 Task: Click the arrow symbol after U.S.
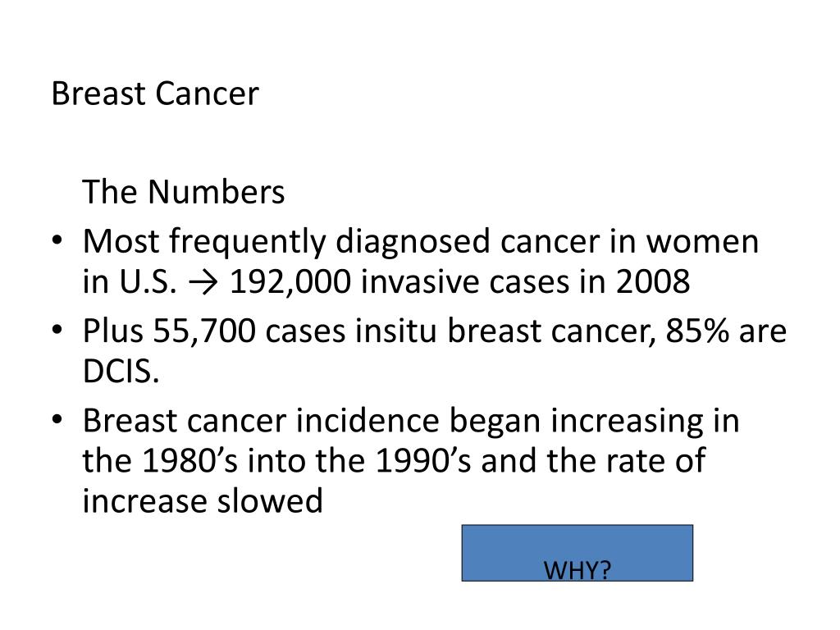203,282
